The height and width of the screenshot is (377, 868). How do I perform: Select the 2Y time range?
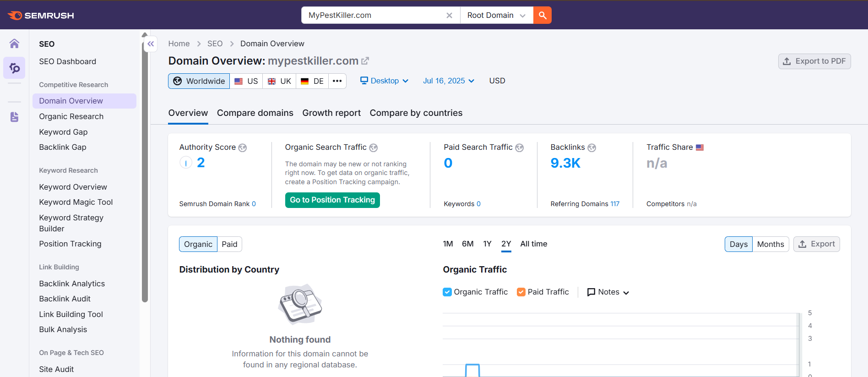click(506, 244)
